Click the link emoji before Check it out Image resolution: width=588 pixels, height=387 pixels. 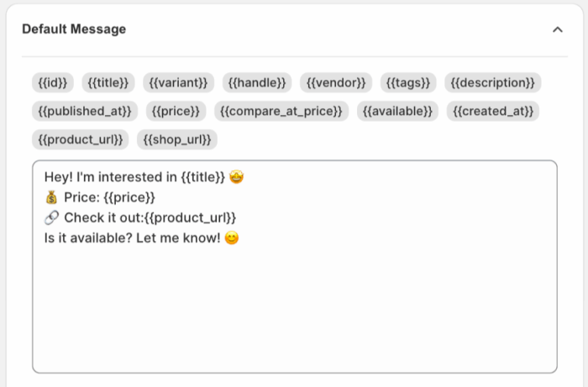pos(51,218)
